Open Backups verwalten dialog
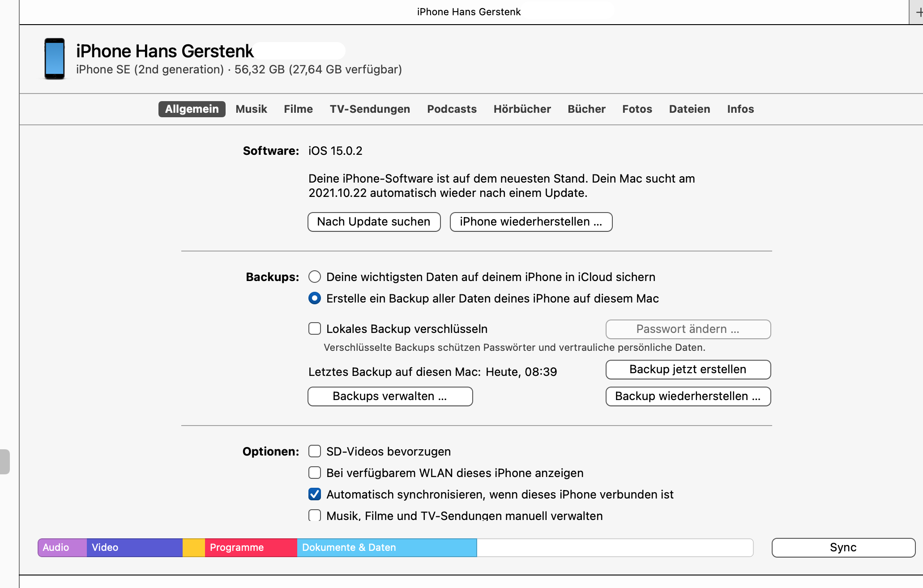 tap(390, 396)
